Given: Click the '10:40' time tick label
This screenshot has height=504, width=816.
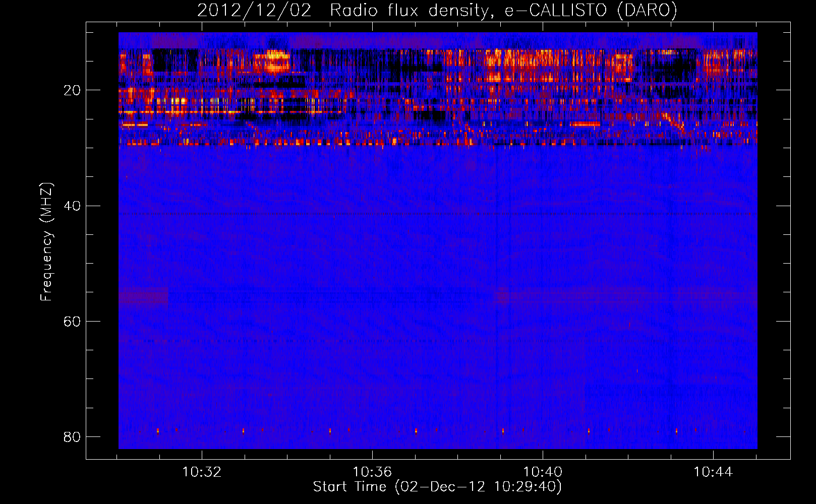Looking at the screenshot, I should 543,472.
